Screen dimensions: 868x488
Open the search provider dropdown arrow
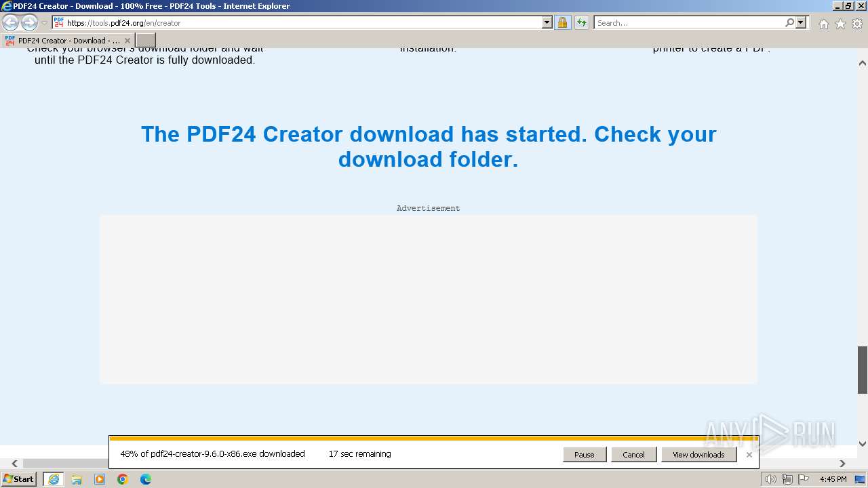click(801, 22)
